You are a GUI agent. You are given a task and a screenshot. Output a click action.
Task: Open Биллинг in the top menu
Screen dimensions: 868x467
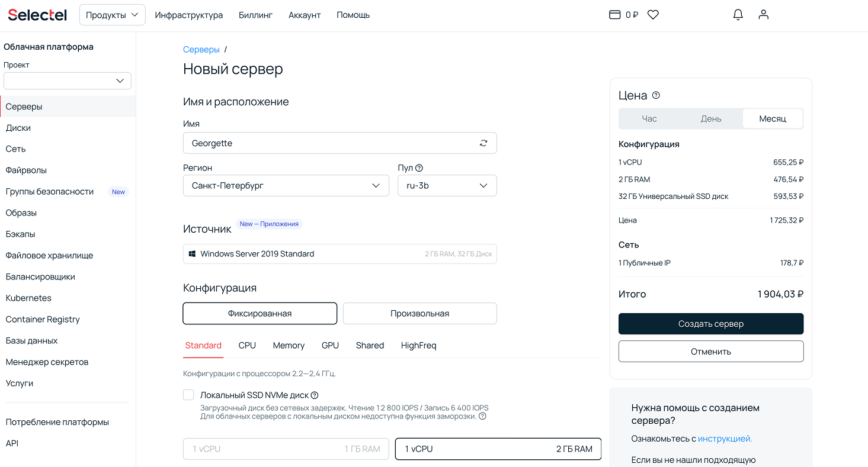click(x=255, y=15)
